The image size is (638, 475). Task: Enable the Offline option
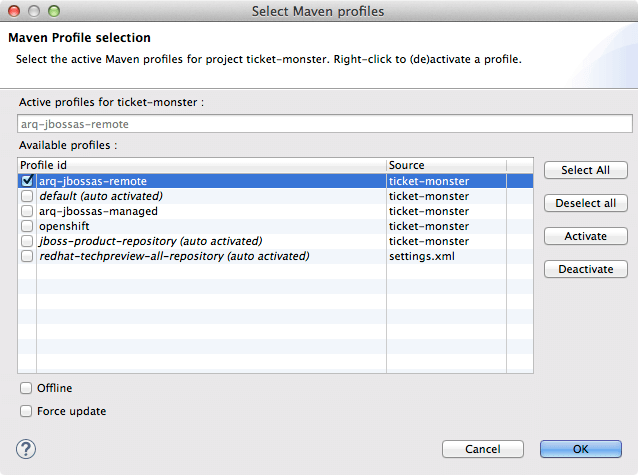coord(26,388)
